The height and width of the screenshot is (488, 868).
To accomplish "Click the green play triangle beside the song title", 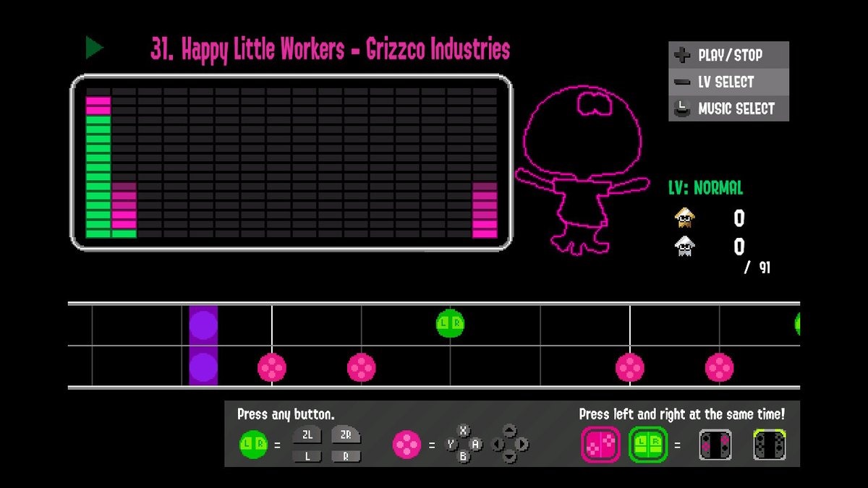I will click(x=94, y=48).
